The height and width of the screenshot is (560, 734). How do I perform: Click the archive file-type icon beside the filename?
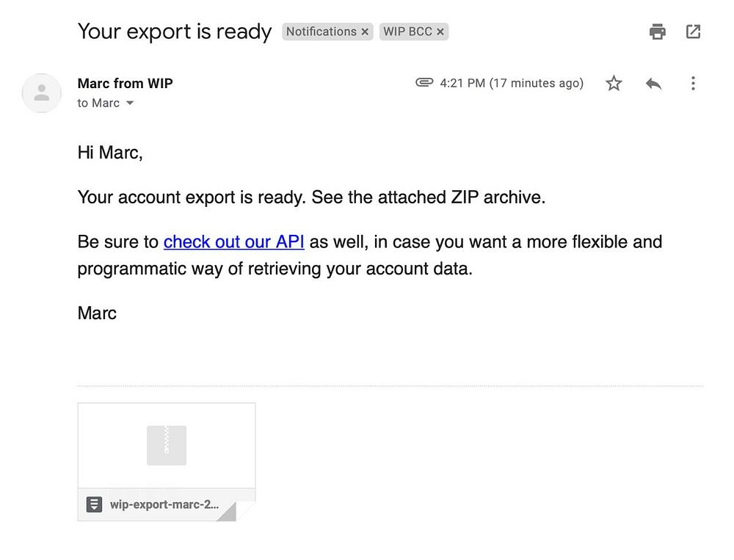click(94, 505)
